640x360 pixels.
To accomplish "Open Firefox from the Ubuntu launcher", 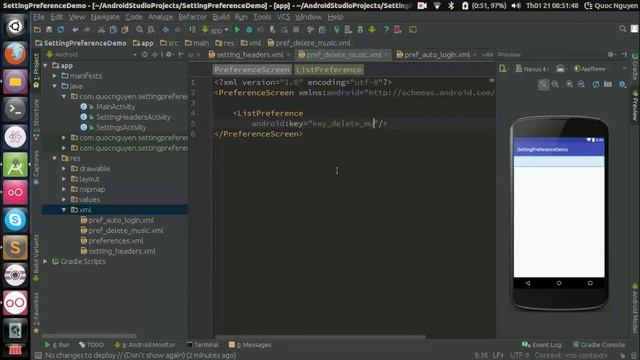I will (x=15, y=54).
